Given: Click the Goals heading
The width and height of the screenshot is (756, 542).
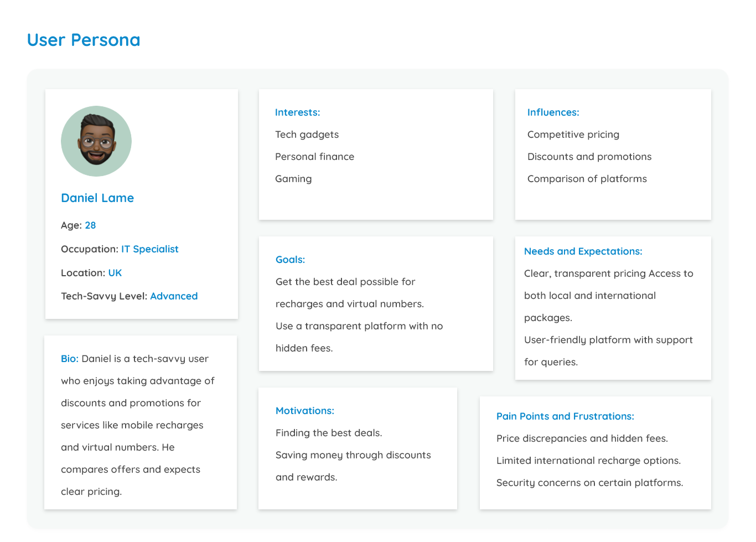Looking at the screenshot, I should [x=291, y=260].
